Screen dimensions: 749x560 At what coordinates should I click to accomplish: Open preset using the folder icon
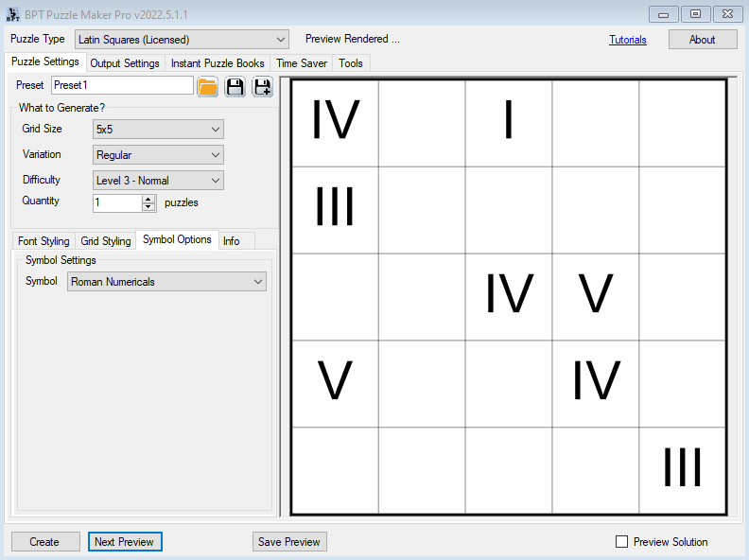(207, 86)
